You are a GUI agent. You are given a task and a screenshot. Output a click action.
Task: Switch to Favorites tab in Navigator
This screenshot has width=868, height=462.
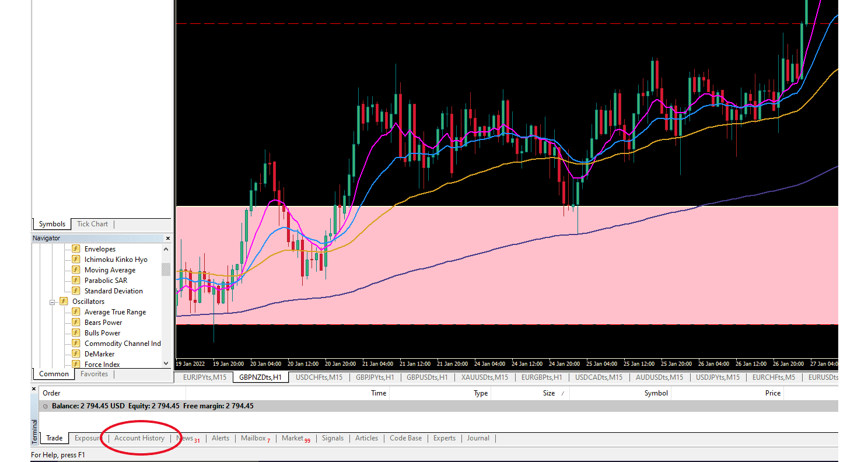[x=94, y=374]
